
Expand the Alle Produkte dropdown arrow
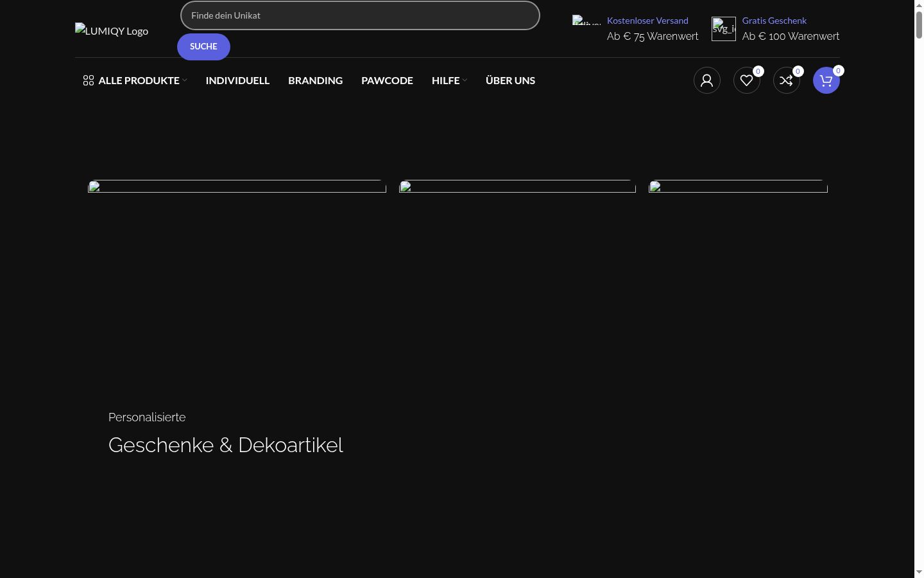(x=185, y=80)
